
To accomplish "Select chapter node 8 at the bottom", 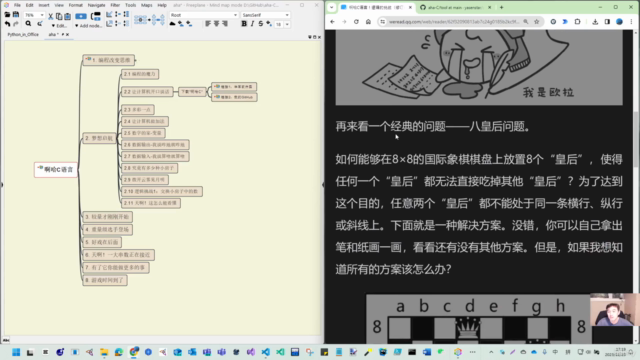I will (x=105, y=280).
